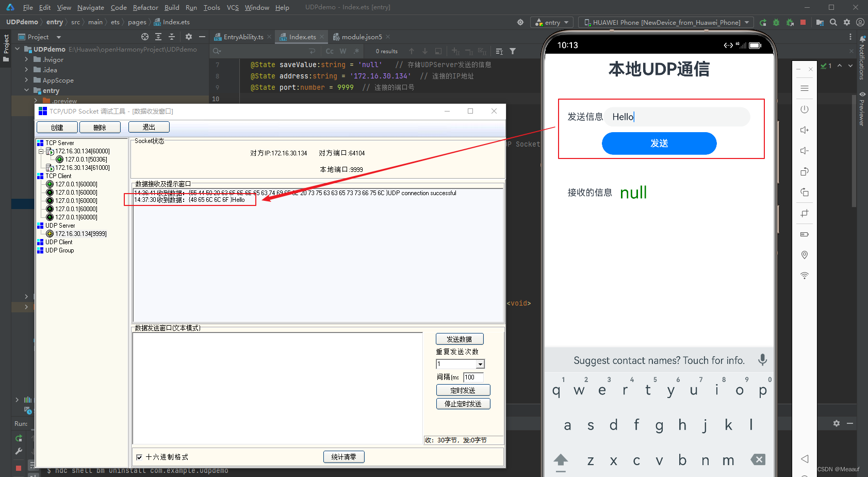Click the 停止定时发送 button
The width and height of the screenshot is (868, 477).
pyautogui.click(x=463, y=404)
